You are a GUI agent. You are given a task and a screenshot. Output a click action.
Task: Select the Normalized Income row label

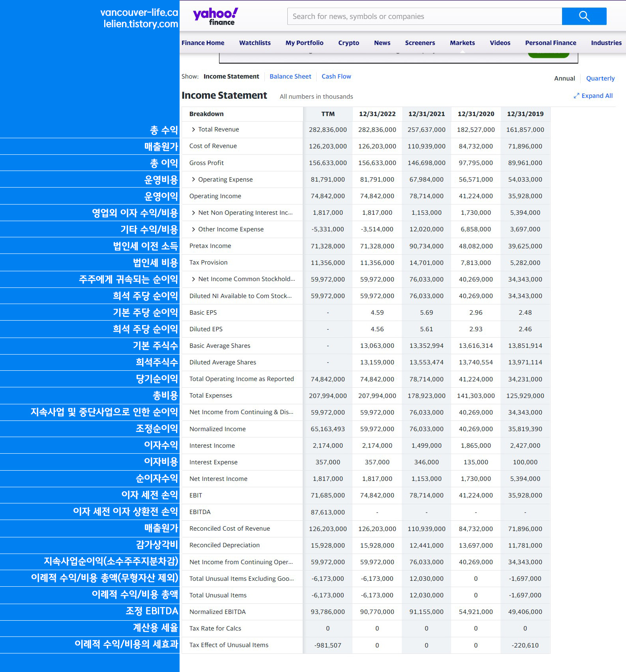pos(217,429)
